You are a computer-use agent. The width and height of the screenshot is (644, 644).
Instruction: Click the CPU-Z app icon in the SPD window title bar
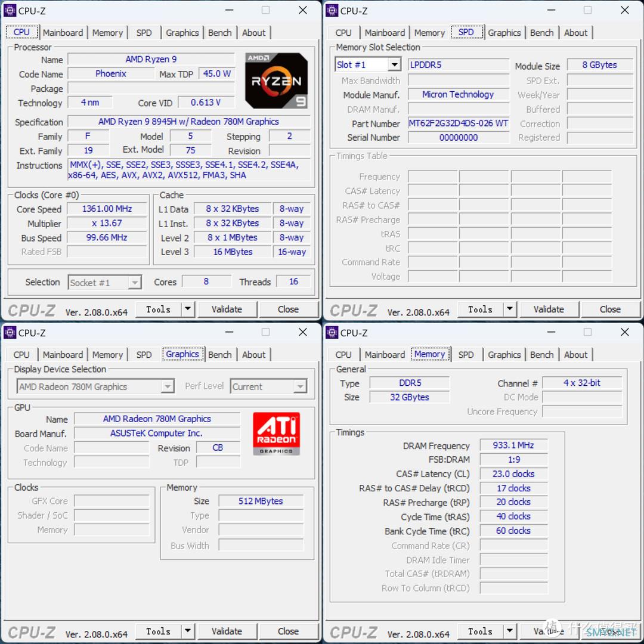[332, 10]
